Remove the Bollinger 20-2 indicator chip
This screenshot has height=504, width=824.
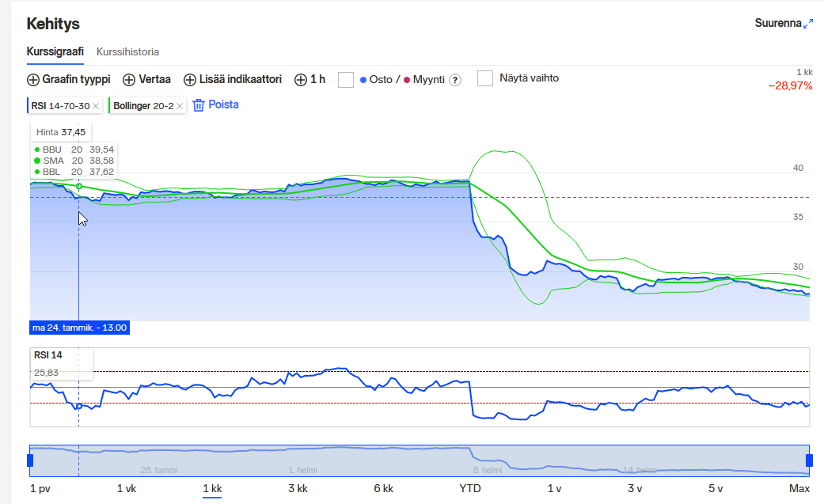180,106
